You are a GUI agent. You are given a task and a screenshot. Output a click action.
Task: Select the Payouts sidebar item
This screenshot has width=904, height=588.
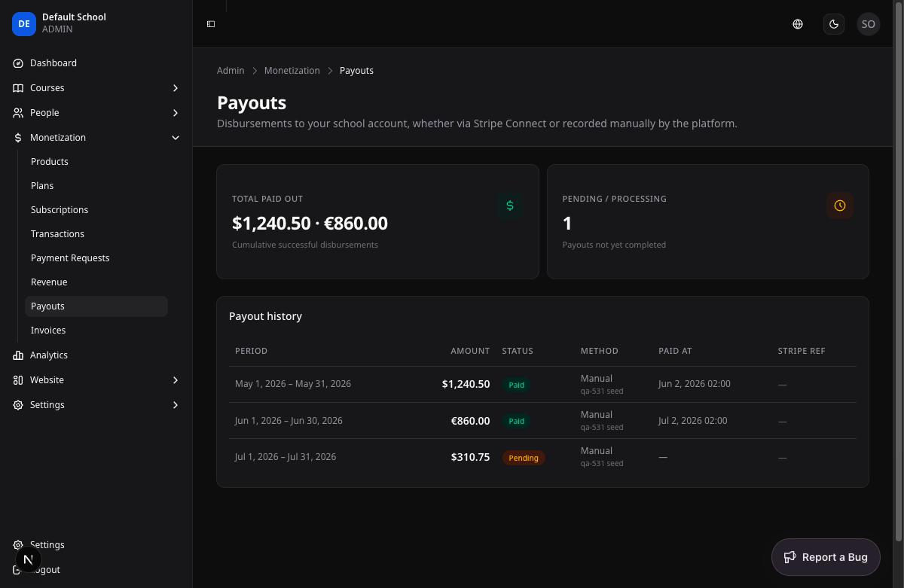click(x=96, y=306)
